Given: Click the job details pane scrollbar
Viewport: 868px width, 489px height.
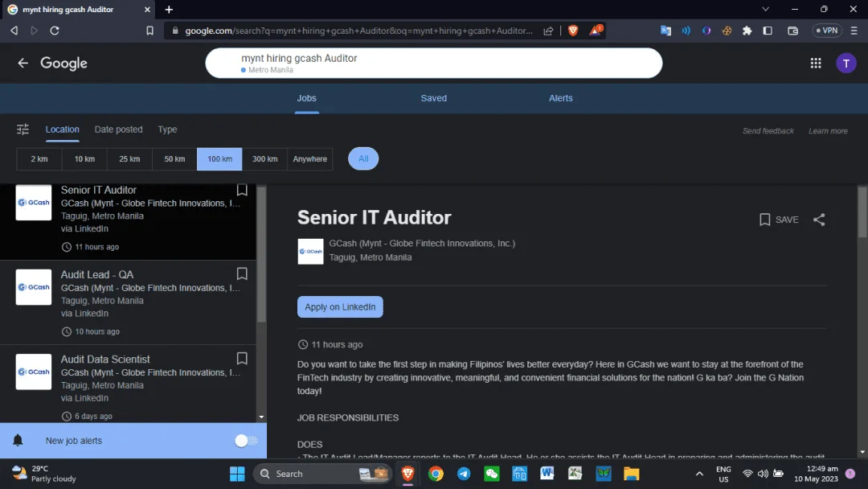Looking at the screenshot, I should [862, 212].
